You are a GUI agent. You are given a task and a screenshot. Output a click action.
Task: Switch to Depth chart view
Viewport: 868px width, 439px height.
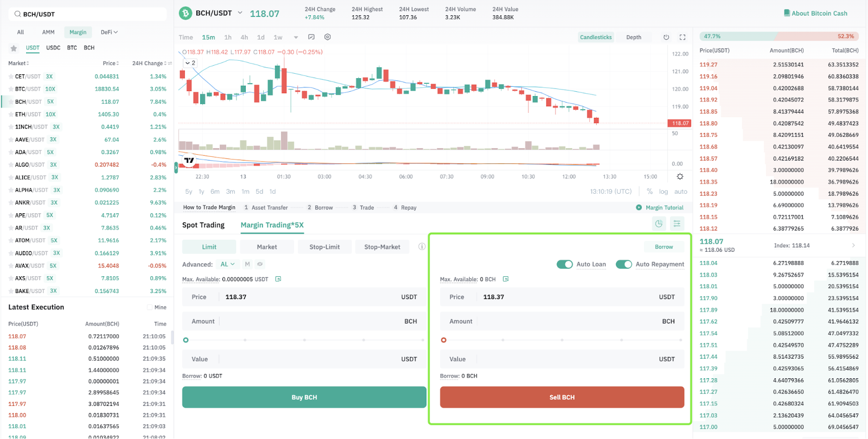(634, 37)
